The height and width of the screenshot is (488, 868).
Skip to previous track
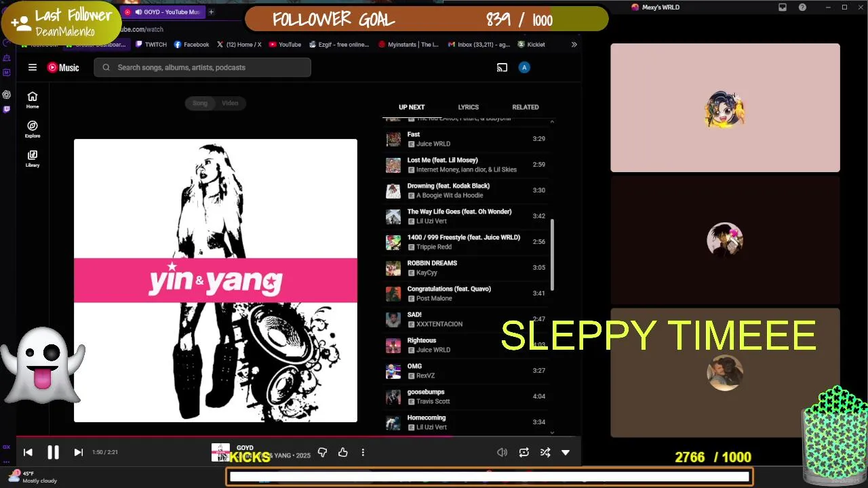pyautogui.click(x=28, y=452)
